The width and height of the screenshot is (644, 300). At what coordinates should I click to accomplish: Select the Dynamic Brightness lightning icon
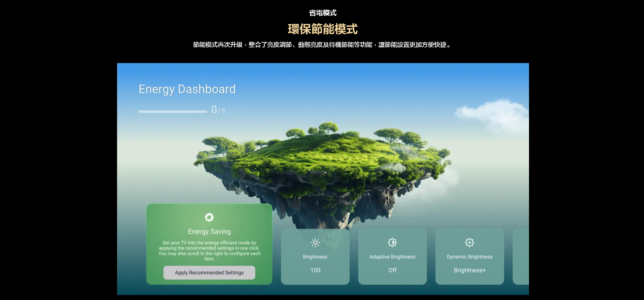(x=470, y=243)
